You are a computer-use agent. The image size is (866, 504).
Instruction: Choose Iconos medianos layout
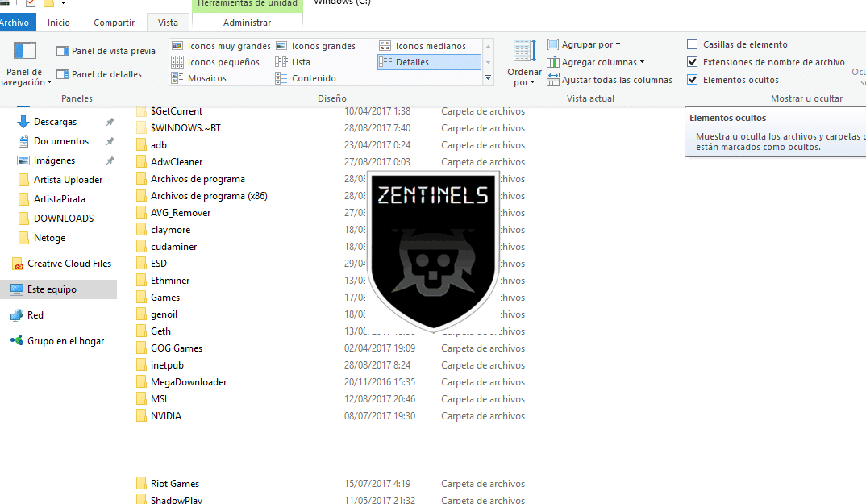(423, 46)
